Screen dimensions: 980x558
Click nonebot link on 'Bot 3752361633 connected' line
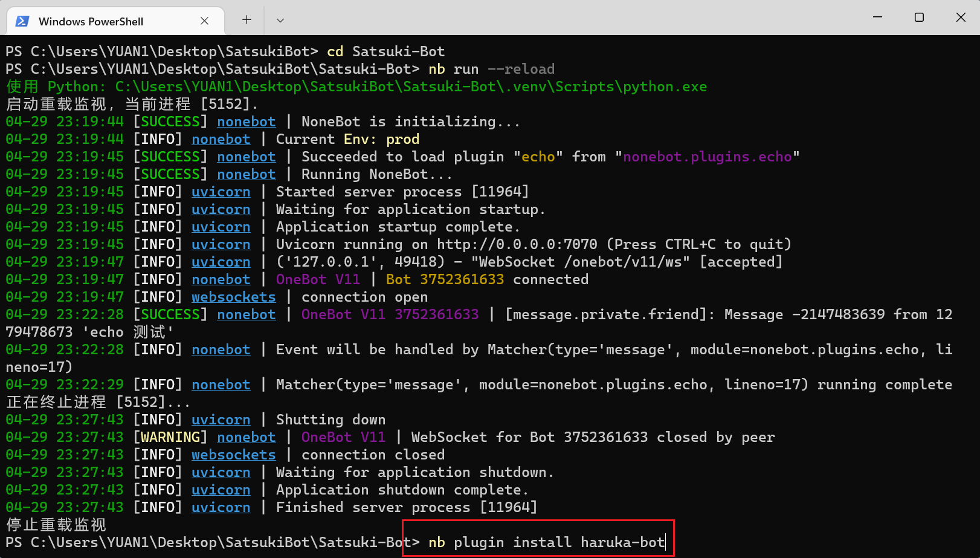pyautogui.click(x=221, y=279)
